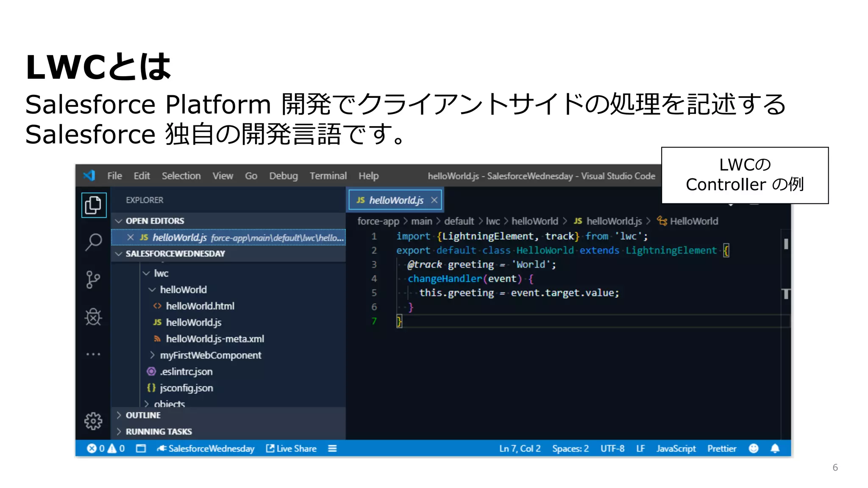Screen dimensions: 868x488
Task: Open the Debug menu
Action: click(x=284, y=176)
